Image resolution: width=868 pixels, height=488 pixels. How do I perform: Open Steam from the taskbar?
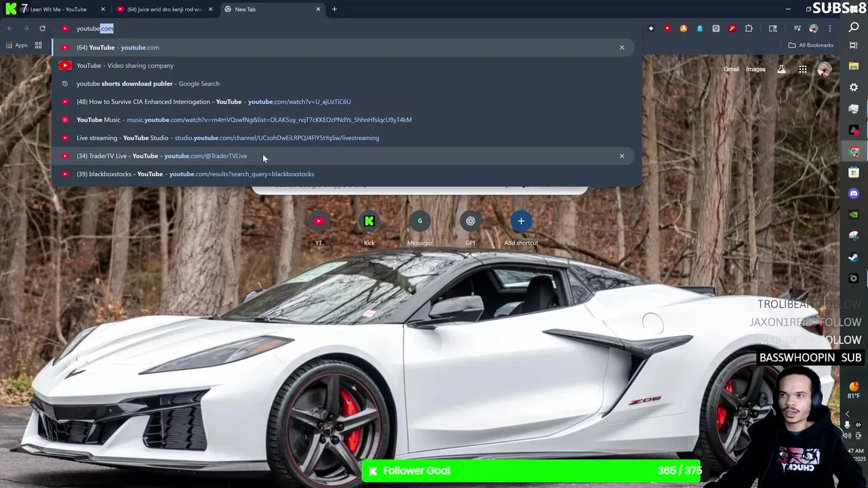coord(854,257)
